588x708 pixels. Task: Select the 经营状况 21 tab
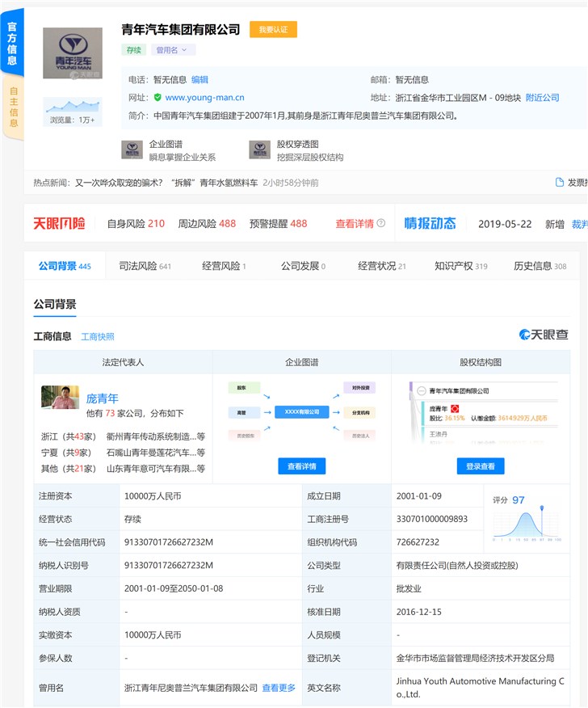pos(382,266)
